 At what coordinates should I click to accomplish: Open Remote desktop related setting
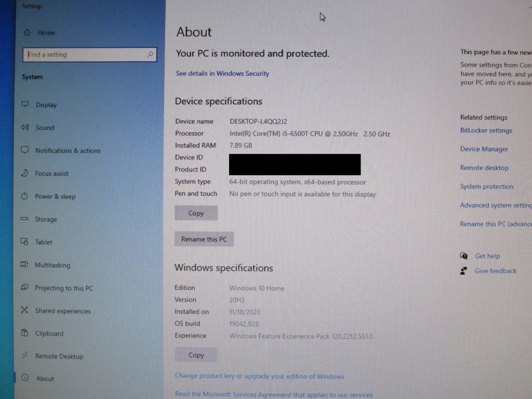pos(484,168)
